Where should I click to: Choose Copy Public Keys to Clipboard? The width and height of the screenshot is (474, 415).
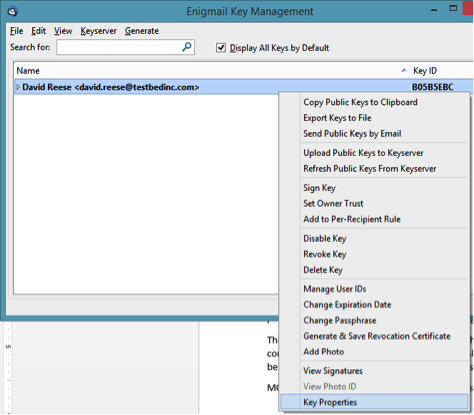[360, 102]
